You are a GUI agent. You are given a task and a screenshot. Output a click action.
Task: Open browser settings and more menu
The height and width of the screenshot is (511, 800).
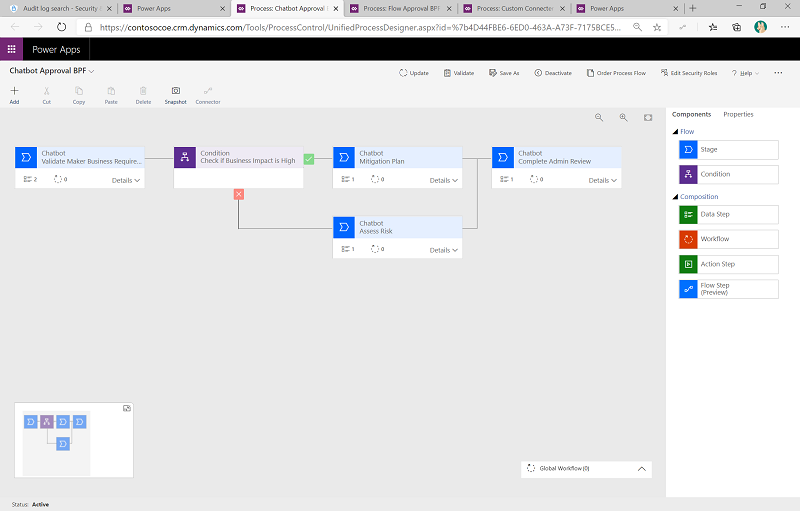coord(785,27)
